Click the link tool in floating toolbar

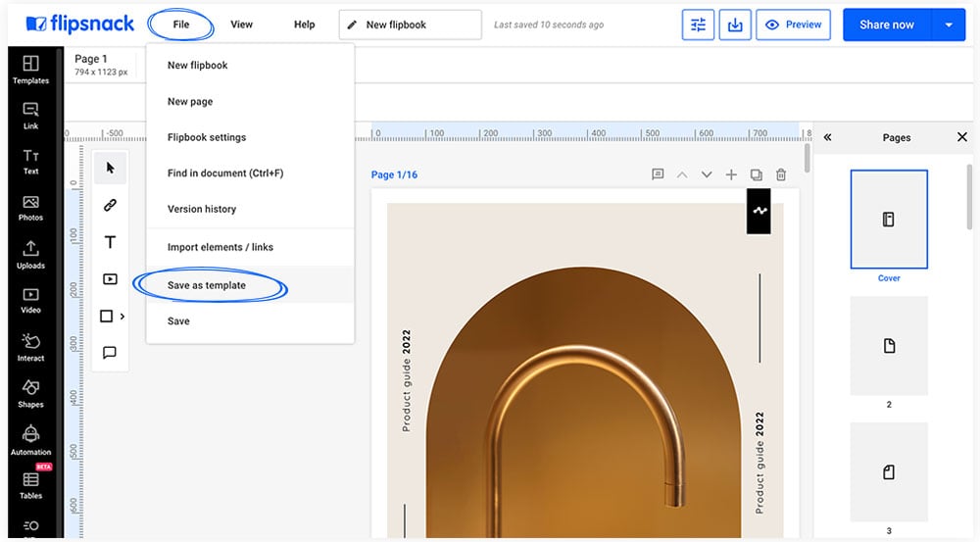point(110,205)
